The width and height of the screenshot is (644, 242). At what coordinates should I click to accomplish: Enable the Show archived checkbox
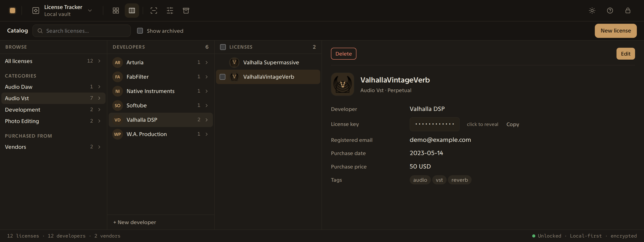pyautogui.click(x=140, y=31)
